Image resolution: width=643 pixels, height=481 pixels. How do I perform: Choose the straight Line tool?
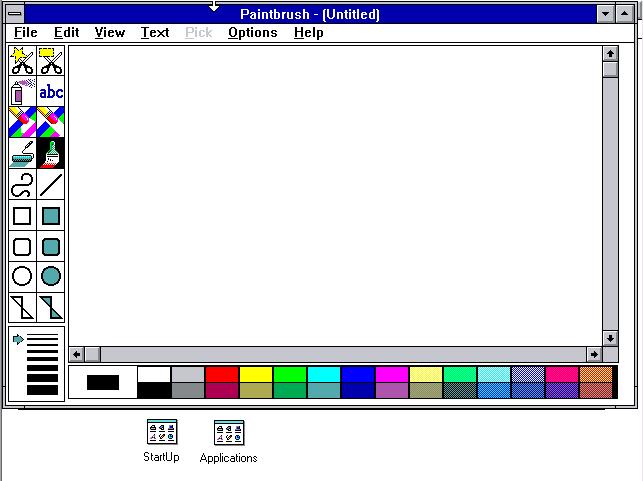pos(51,185)
